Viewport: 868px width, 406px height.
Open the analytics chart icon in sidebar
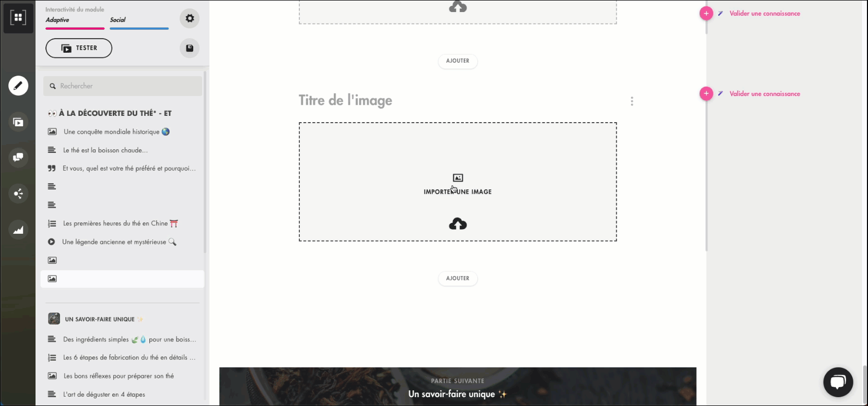tap(18, 230)
